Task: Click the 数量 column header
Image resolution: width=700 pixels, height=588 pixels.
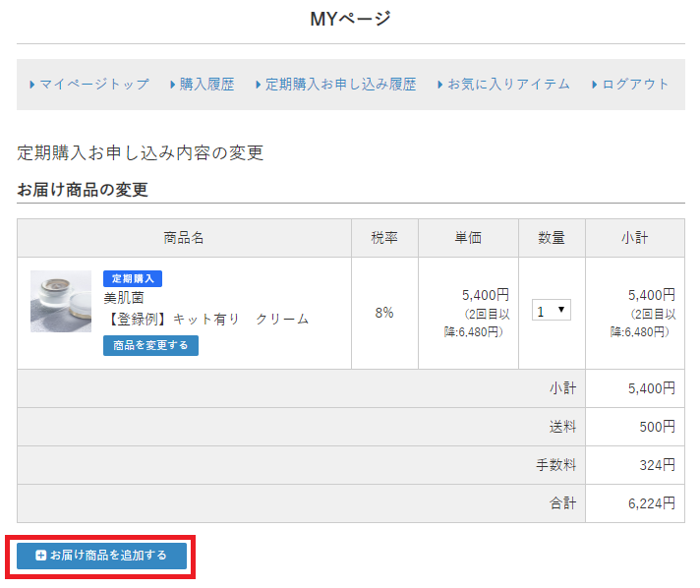Action: coord(552,238)
